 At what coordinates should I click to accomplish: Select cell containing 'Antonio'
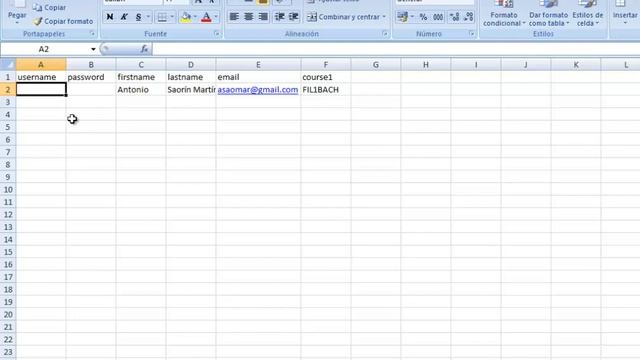[x=141, y=89]
